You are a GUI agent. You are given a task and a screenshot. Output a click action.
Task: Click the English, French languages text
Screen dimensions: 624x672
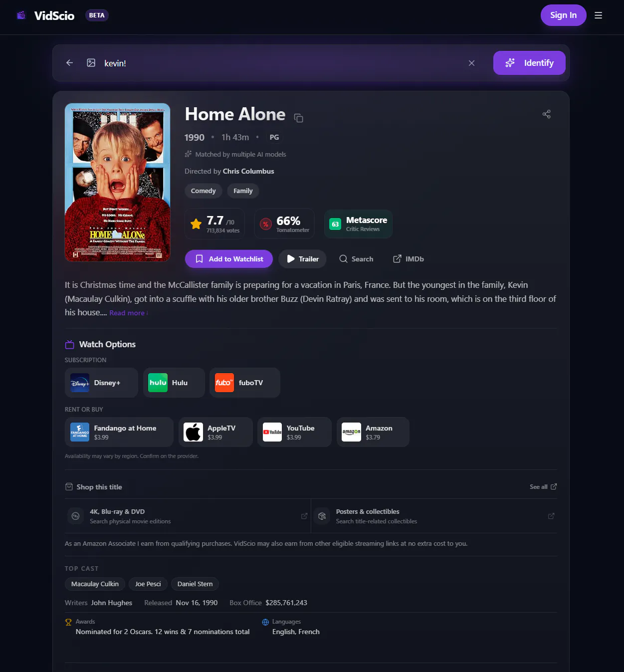coord(296,632)
